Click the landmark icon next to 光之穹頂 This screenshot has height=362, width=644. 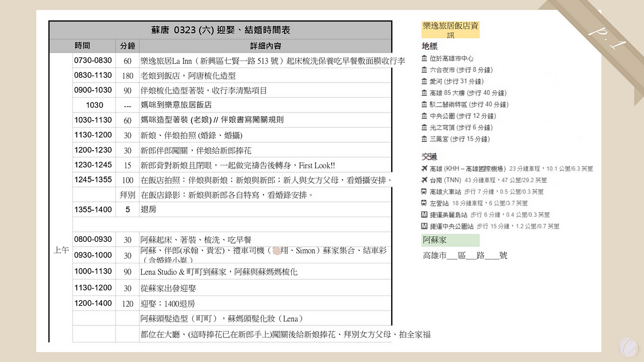[x=425, y=128]
